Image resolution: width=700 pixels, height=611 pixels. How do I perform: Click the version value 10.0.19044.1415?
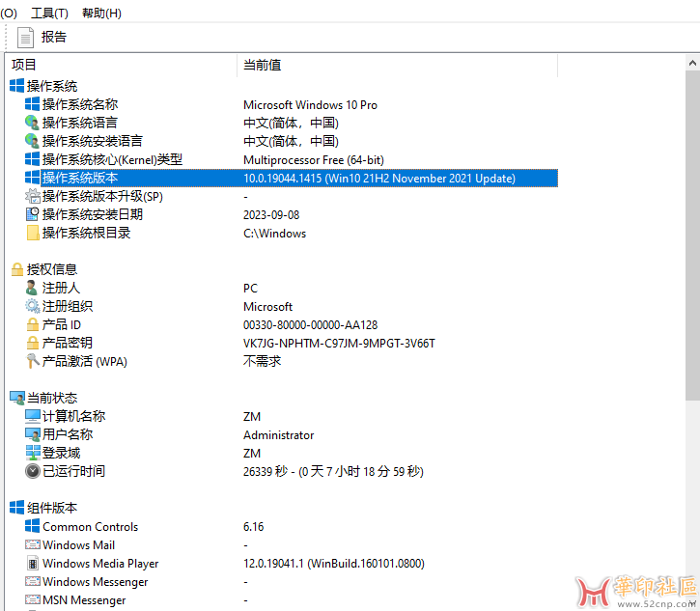click(x=282, y=178)
